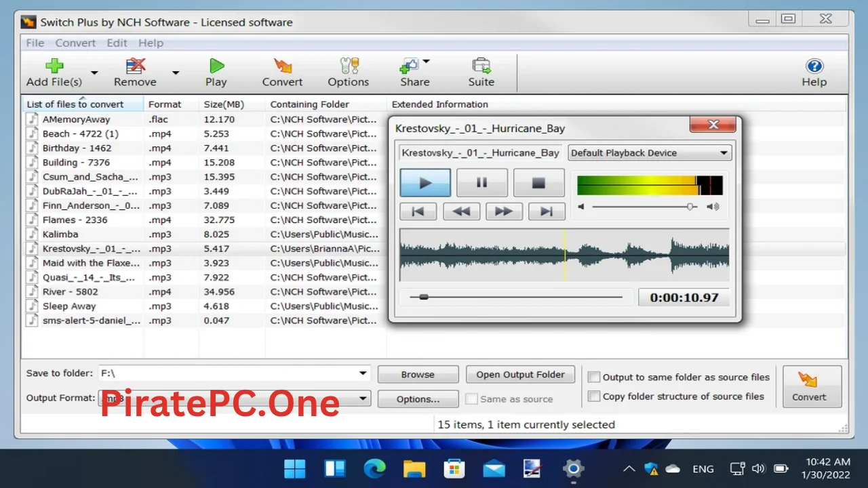Click the Options... button beside Output Format
The height and width of the screenshot is (488, 868).
tap(418, 399)
